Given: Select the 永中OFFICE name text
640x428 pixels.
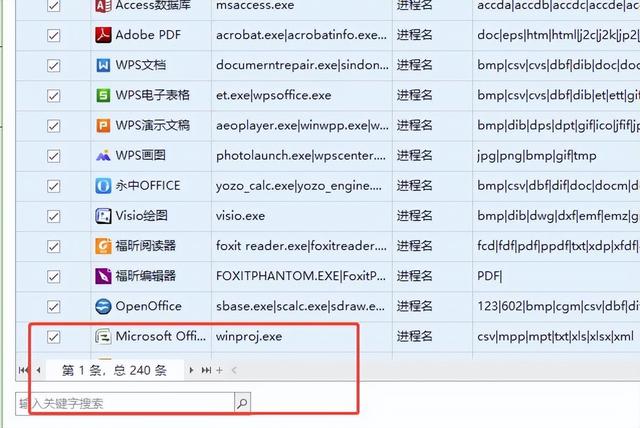Looking at the screenshot, I should point(148,186).
